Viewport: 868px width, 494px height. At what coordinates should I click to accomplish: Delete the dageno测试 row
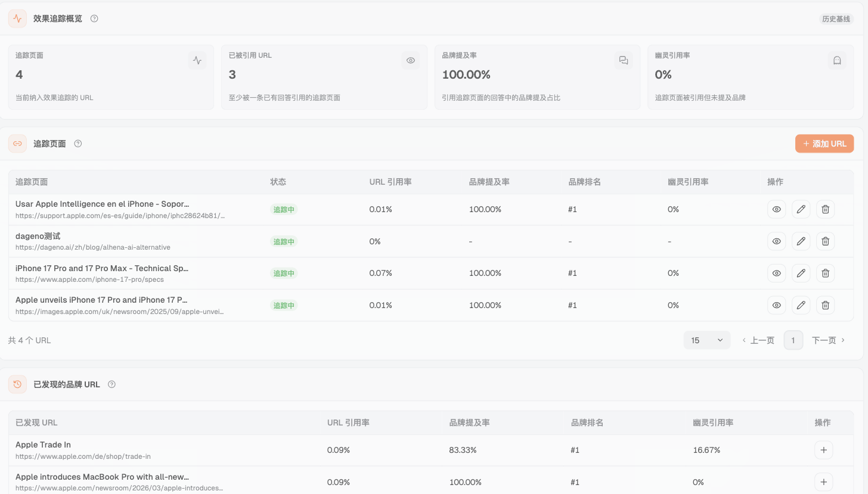(x=825, y=241)
